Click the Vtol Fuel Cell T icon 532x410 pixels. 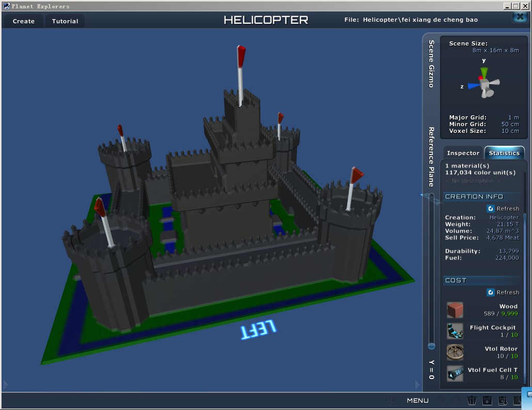[455, 373]
